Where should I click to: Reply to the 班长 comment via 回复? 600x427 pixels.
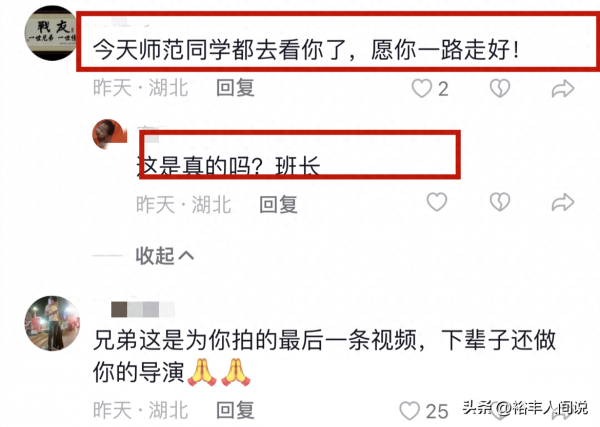(x=278, y=204)
